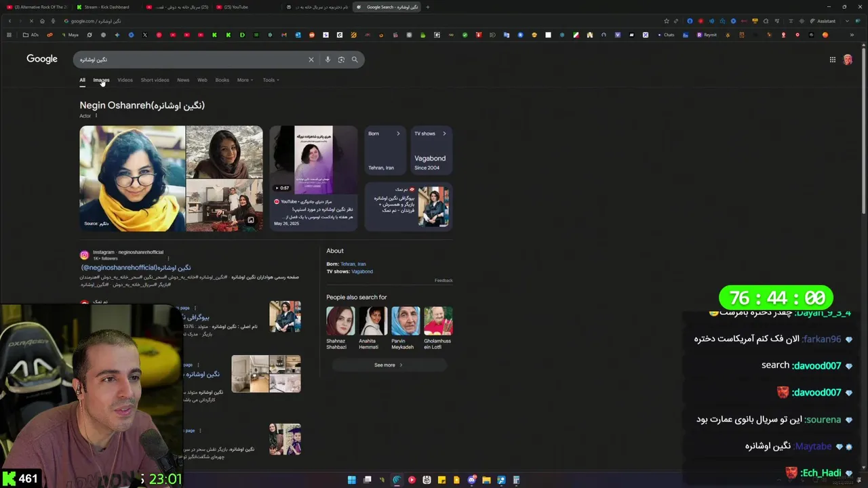Select Anahita Hemmati in people also search
This screenshot has width=868, height=488.
[373, 328]
